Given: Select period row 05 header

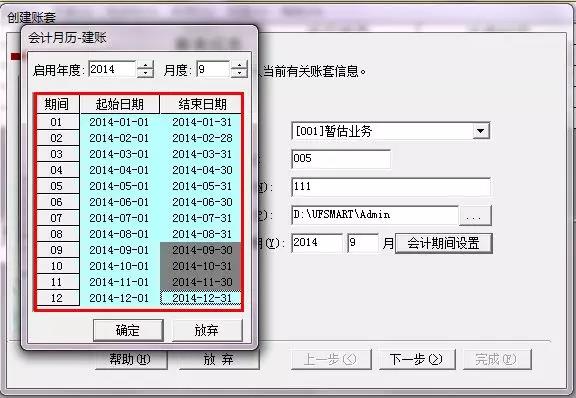Looking at the screenshot, I should pos(58,186).
